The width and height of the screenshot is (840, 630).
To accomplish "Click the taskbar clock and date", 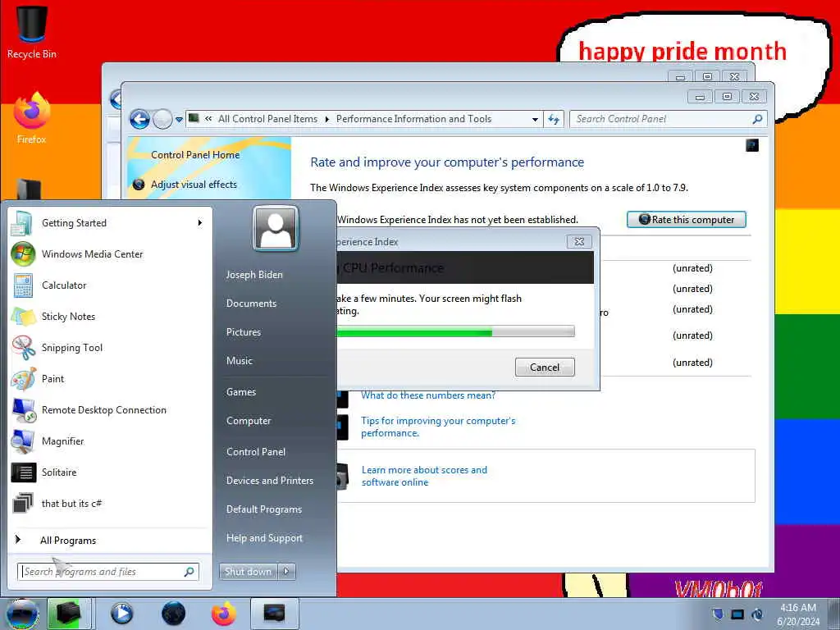I will tap(797, 614).
